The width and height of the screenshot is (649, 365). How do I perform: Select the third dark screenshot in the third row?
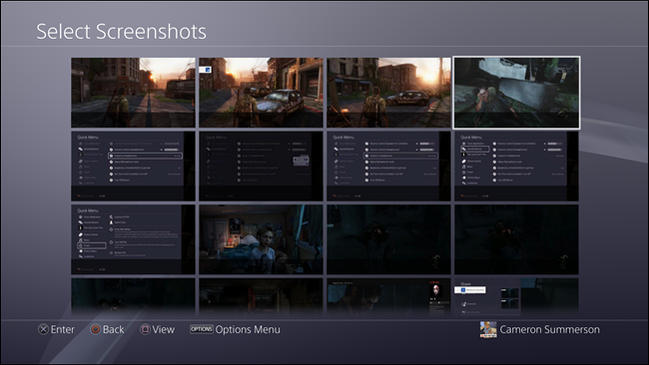[x=389, y=239]
